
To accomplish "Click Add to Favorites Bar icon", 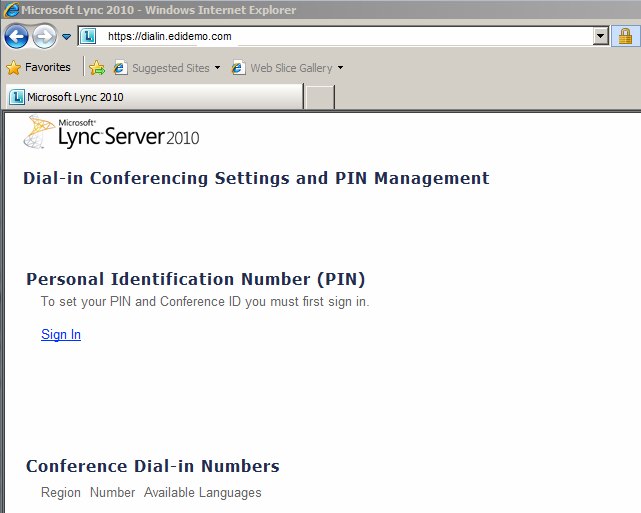I will (97, 68).
